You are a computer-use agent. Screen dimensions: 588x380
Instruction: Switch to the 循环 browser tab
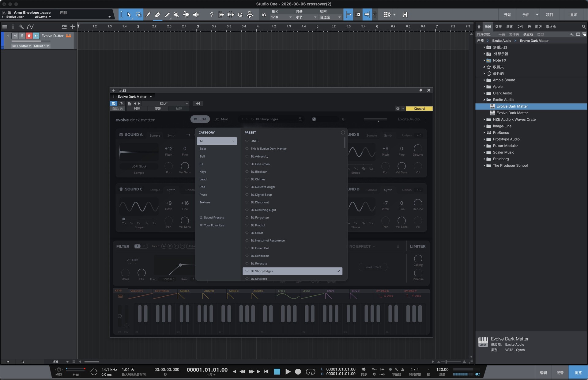coord(509,27)
